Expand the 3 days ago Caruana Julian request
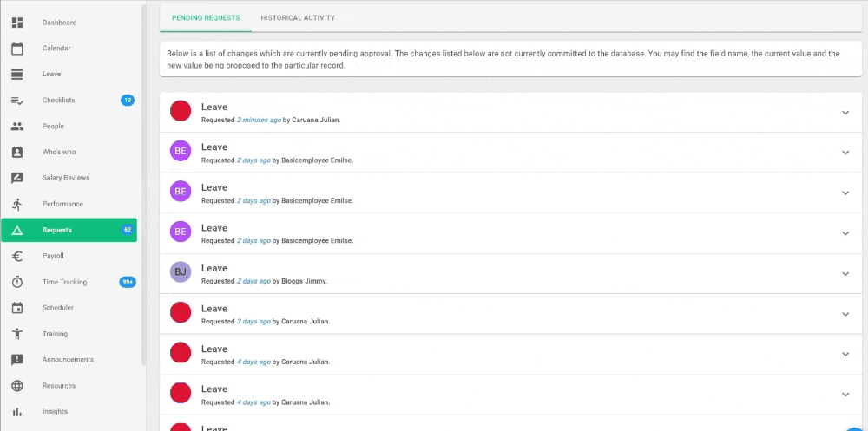The image size is (868, 431). [845, 314]
